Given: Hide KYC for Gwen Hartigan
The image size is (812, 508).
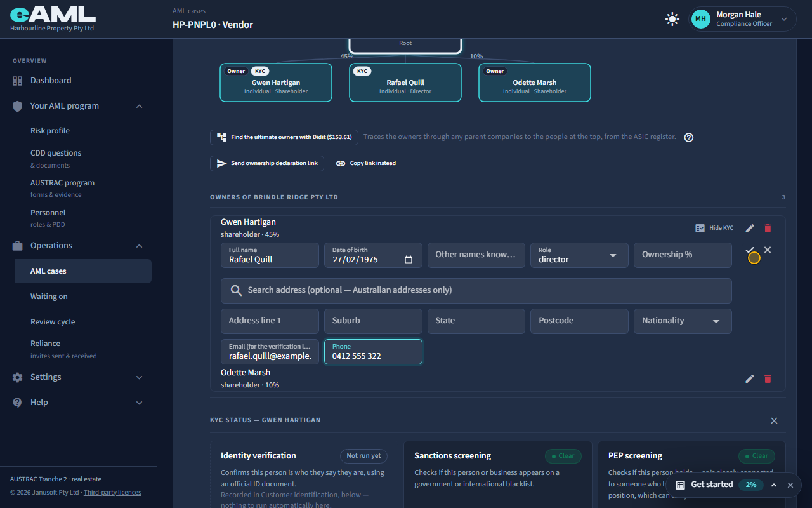Looking at the screenshot, I should [x=714, y=228].
